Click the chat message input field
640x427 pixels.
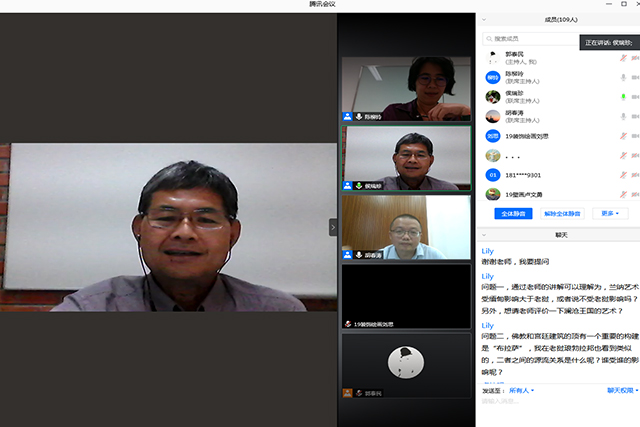(556, 408)
